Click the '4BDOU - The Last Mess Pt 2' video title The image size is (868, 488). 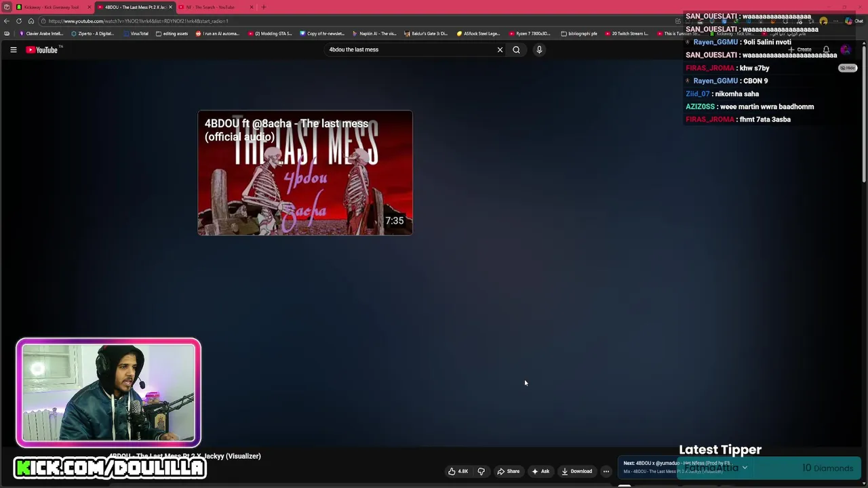pyautogui.click(x=184, y=456)
